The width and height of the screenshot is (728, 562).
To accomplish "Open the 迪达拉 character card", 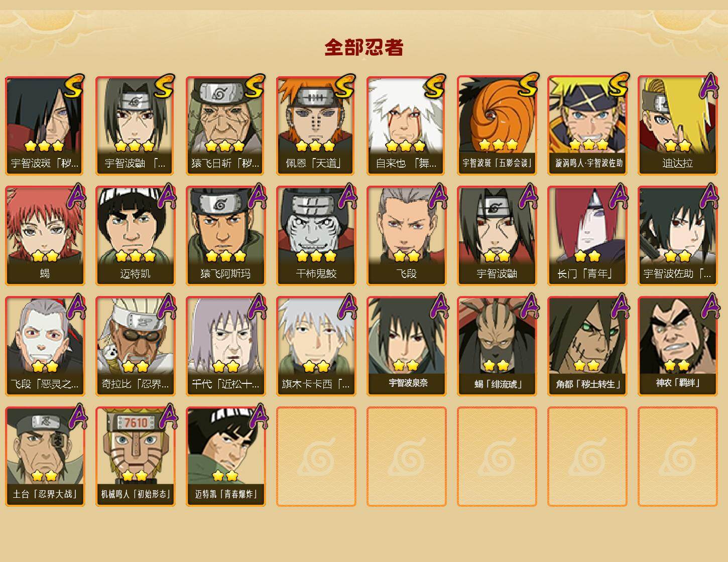I will click(677, 125).
